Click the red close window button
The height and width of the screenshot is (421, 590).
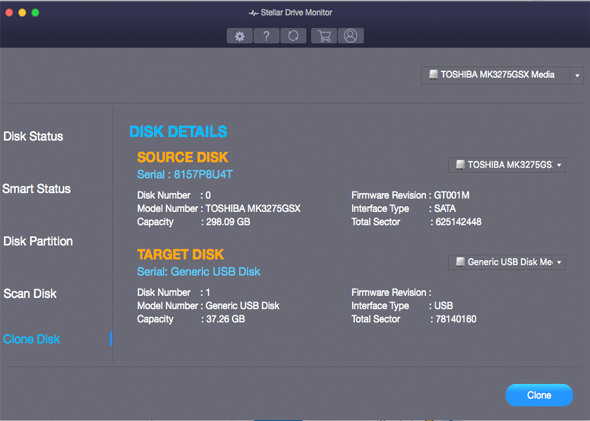(9, 13)
